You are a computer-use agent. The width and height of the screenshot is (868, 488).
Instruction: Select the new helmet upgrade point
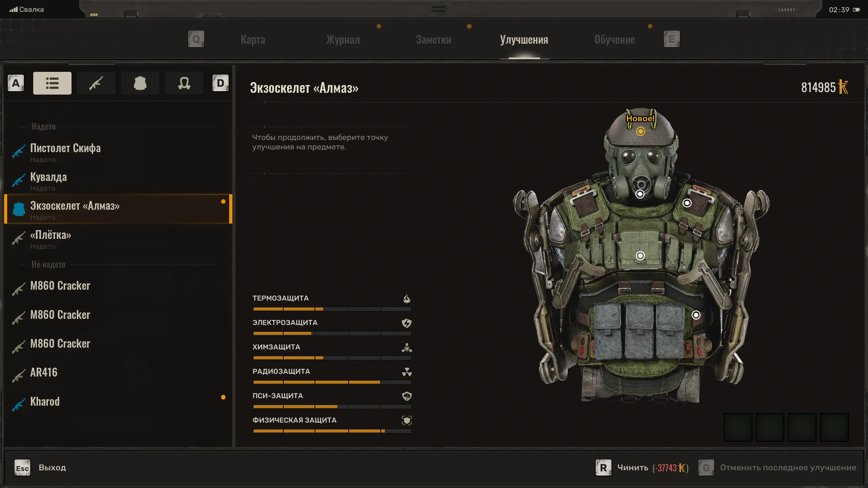coord(640,131)
